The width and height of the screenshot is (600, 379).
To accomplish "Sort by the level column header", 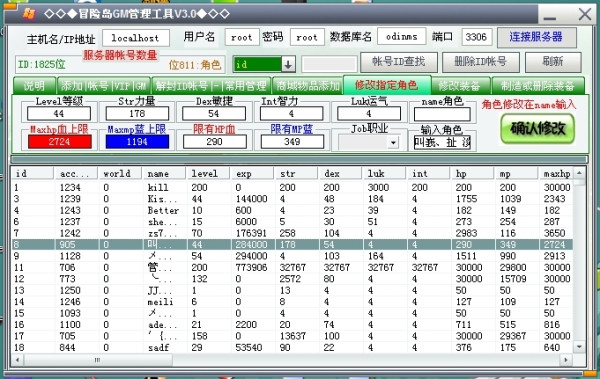I will 208,173.
